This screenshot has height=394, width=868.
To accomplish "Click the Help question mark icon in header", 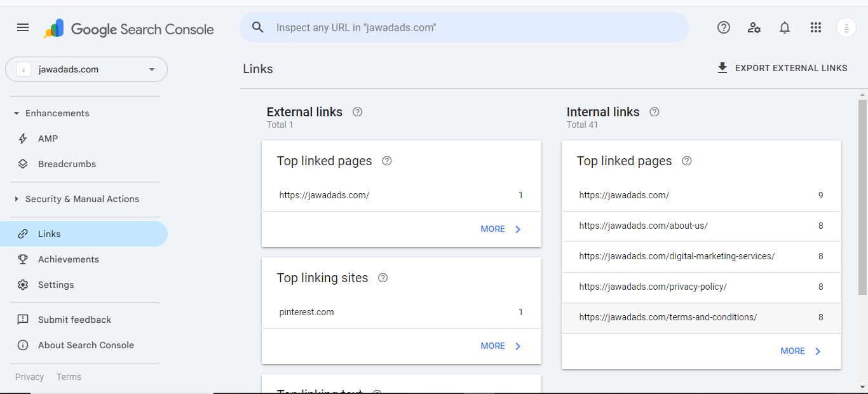I will click(x=723, y=27).
